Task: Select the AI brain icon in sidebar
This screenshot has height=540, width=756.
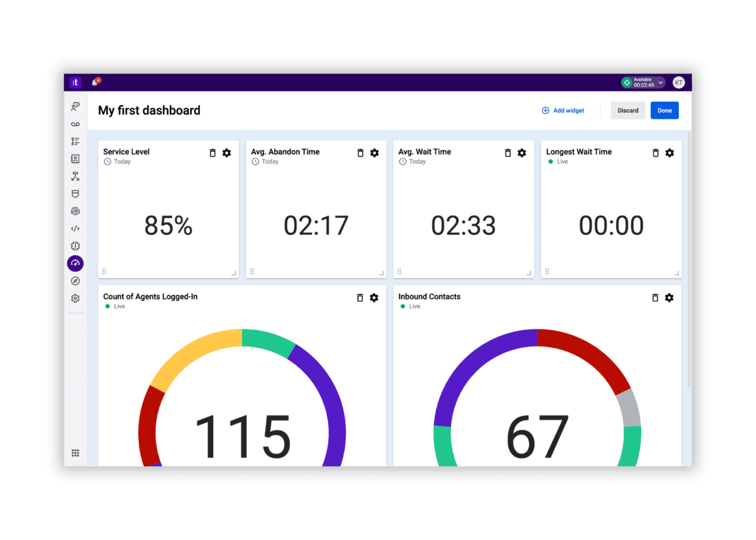Action: [75, 246]
